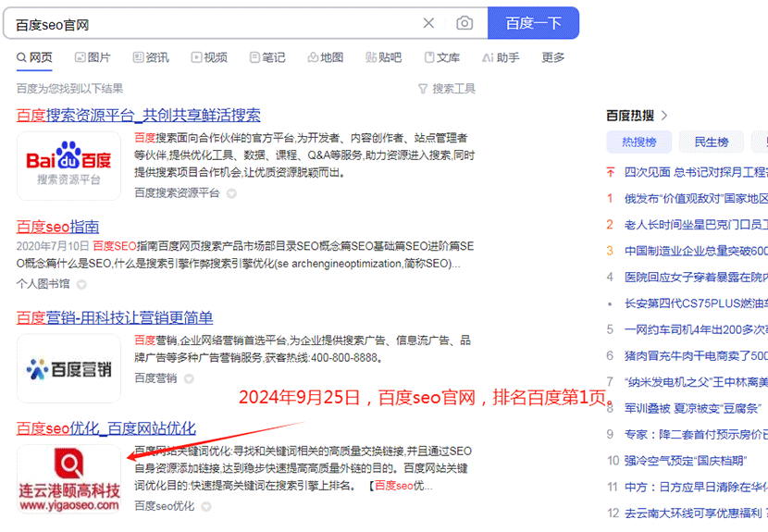Open hot topic 专家：降二套首付预示房价
Image resolution: width=768 pixels, height=532 pixels.
696,435
